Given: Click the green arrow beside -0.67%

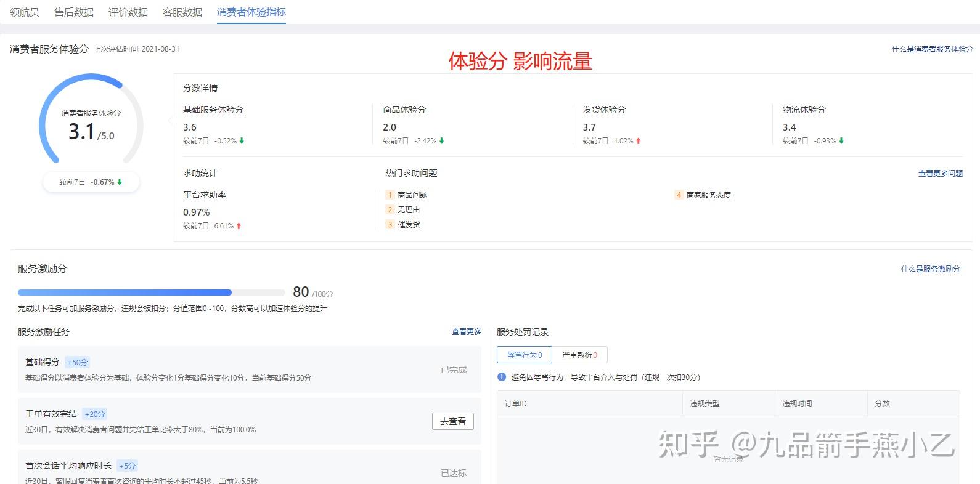Looking at the screenshot, I should [120, 182].
